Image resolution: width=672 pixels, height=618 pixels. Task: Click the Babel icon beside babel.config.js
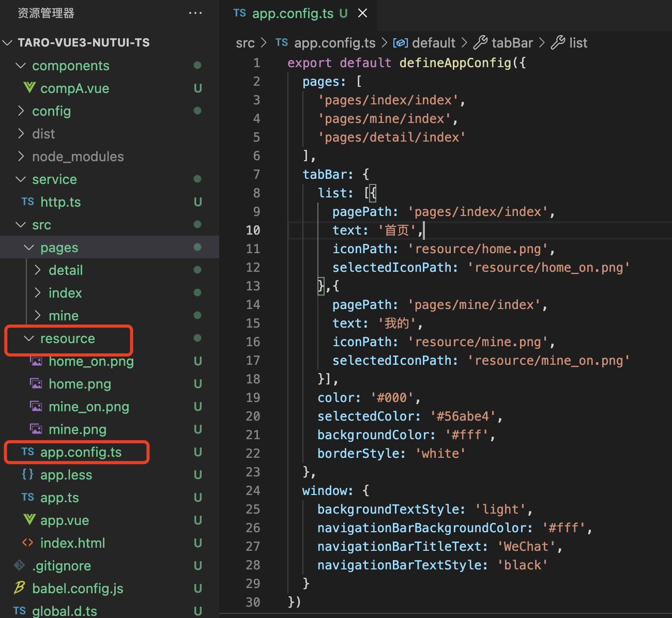tap(20, 588)
